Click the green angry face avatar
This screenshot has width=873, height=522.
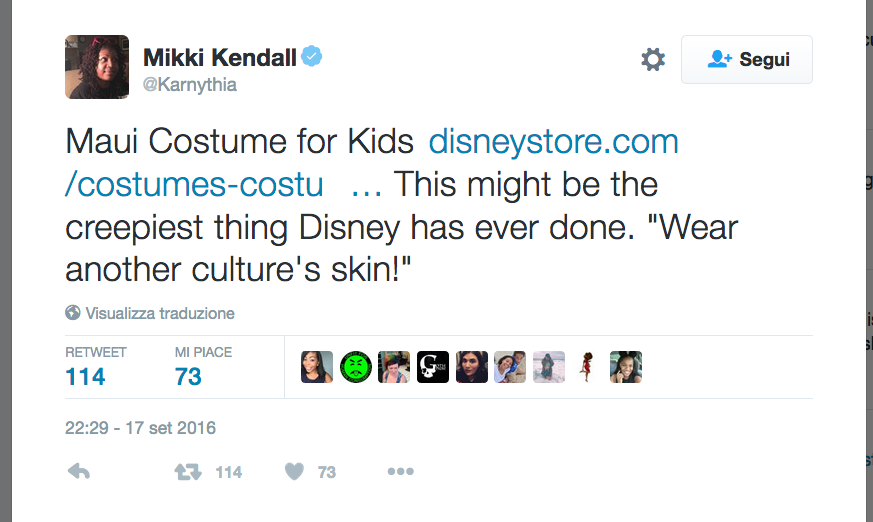coord(356,367)
